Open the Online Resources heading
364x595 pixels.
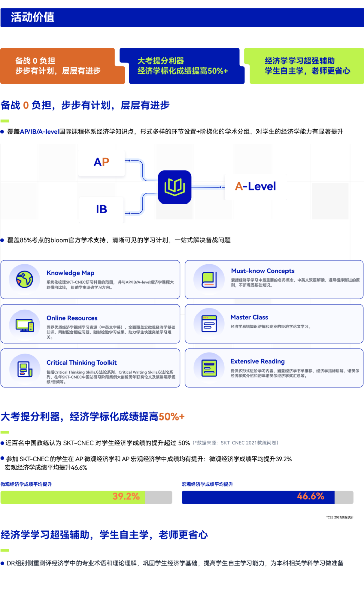72,318
